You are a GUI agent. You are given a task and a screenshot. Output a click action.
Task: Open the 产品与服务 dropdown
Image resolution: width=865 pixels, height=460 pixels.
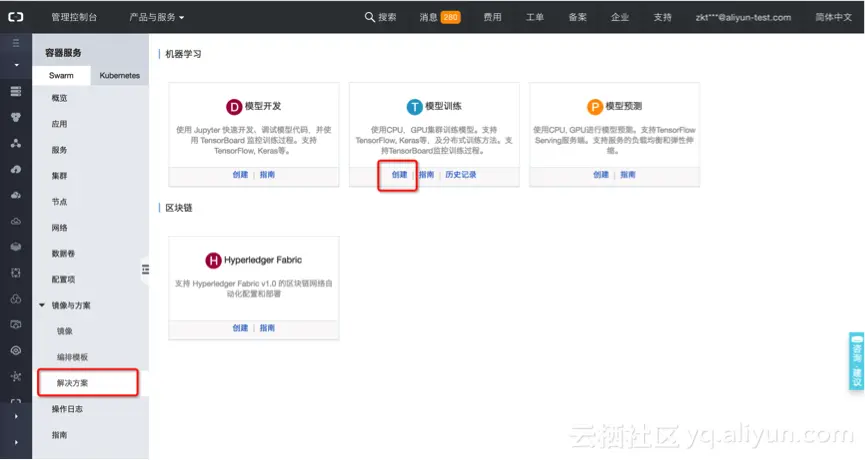pos(157,17)
